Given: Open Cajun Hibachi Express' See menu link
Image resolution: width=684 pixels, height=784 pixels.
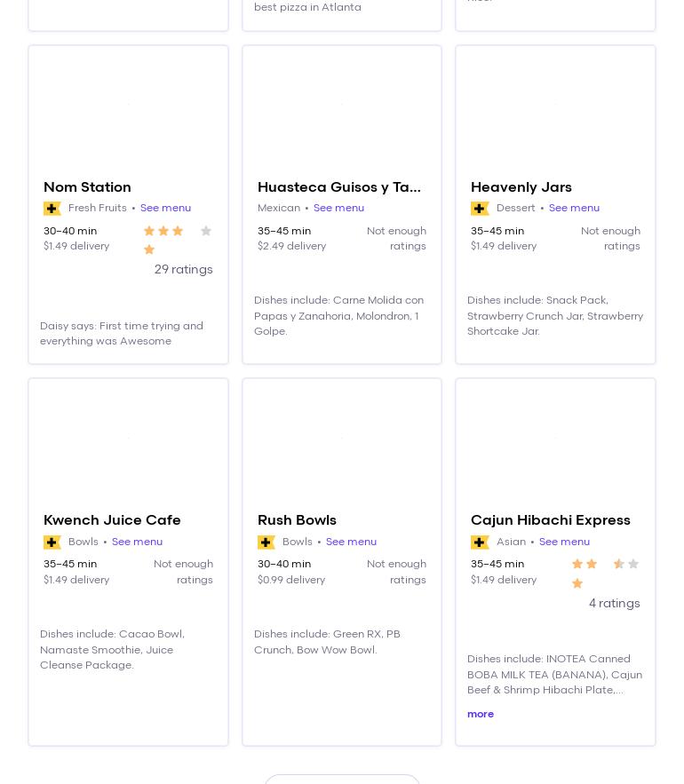Looking at the screenshot, I should pyautogui.click(x=564, y=542).
